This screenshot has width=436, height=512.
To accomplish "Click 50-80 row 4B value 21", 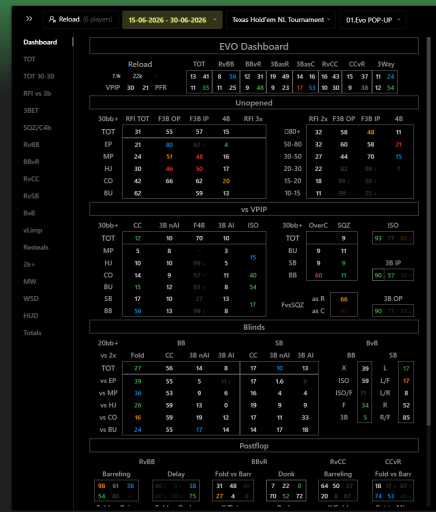I will 399,144.
